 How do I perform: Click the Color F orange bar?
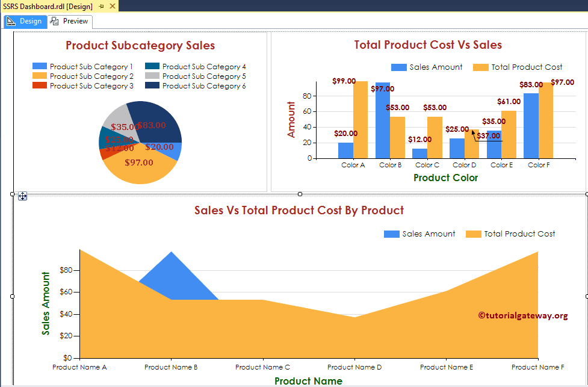click(546, 120)
